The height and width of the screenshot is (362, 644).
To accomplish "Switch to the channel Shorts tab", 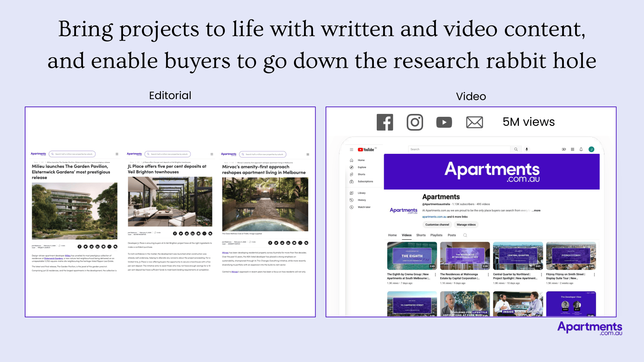I will [421, 235].
